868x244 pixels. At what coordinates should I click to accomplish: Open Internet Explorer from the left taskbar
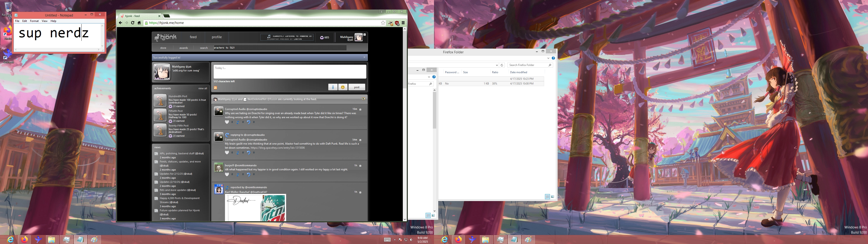click(x=10, y=240)
